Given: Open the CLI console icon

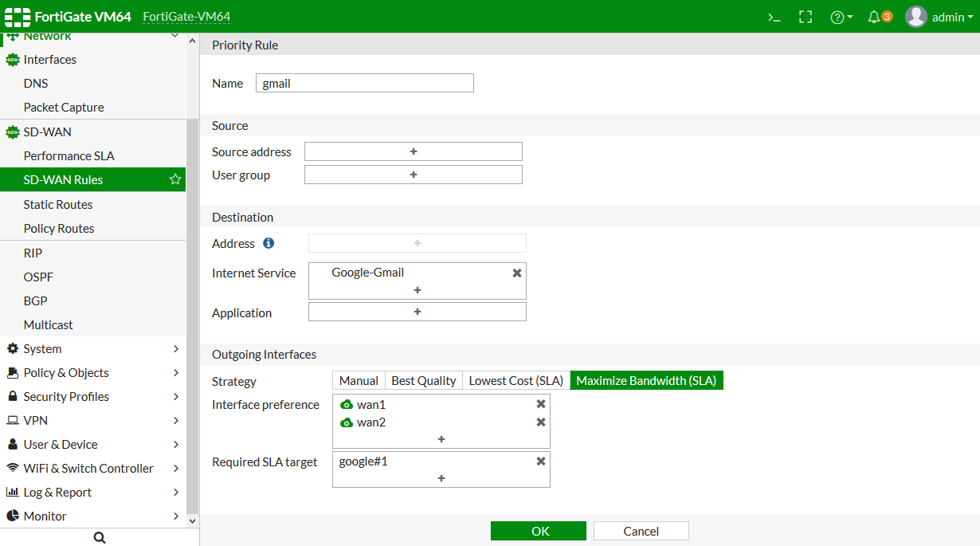Looking at the screenshot, I should pos(774,17).
